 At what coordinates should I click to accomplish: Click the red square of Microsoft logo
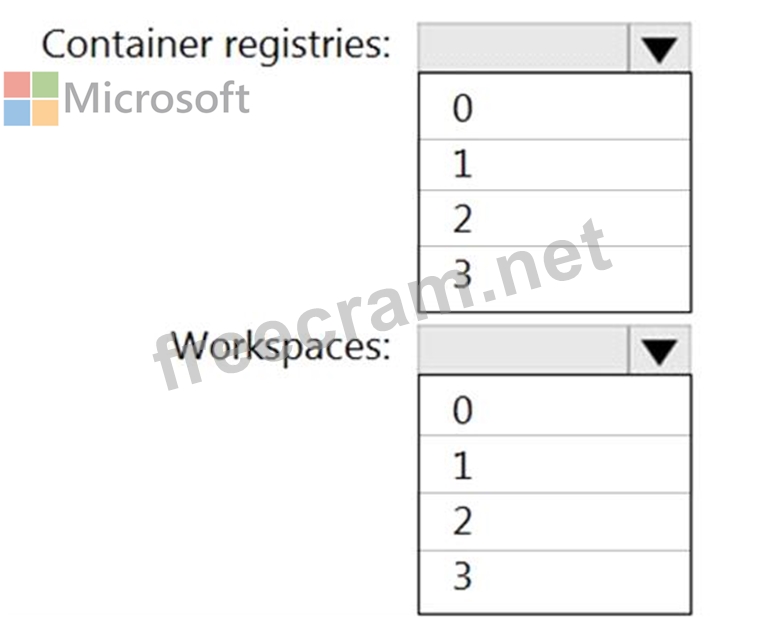click(x=17, y=85)
